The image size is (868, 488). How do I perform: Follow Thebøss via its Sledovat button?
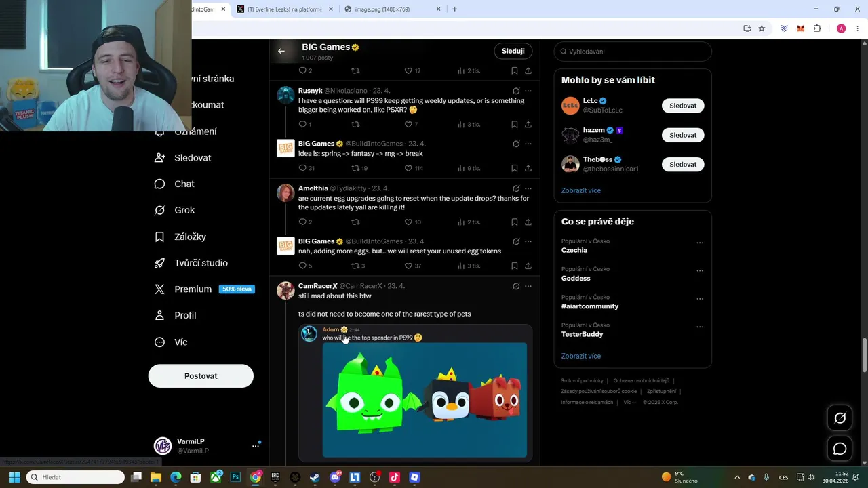tap(683, 164)
